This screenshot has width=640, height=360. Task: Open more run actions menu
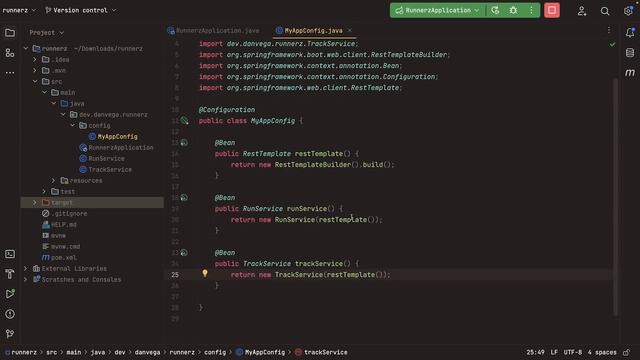531,10
